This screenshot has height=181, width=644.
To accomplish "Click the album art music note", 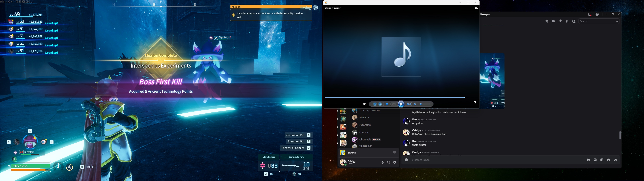I will (x=401, y=57).
